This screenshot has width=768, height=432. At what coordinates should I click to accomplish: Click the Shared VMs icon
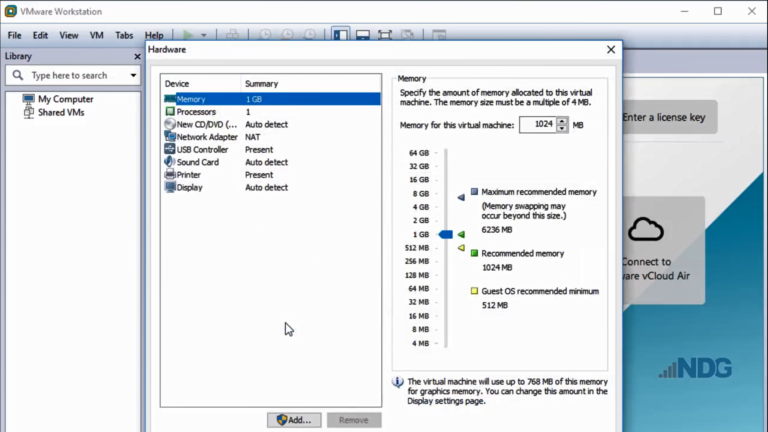pyautogui.click(x=28, y=112)
